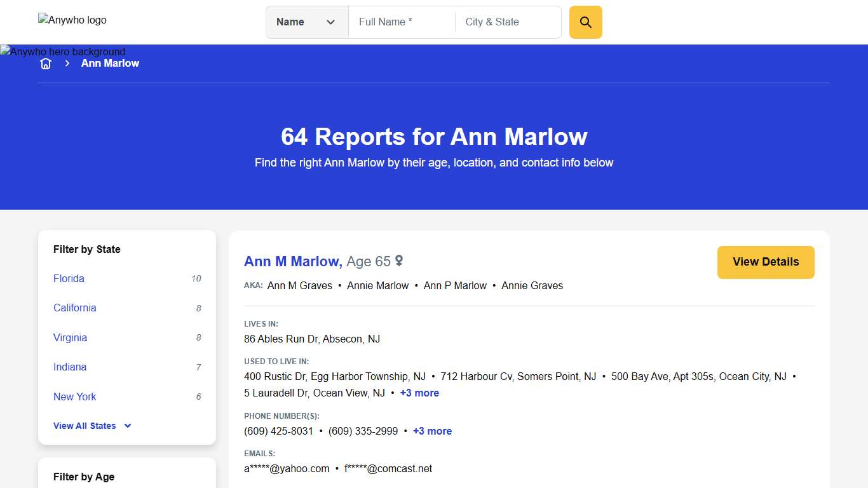Click the Full Name input field

[x=400, y=22]
